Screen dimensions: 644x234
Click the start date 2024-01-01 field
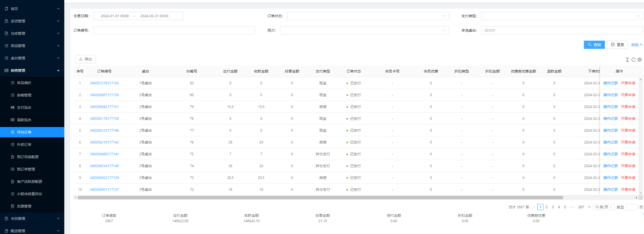pyautogui.click(x=115, y=16)
